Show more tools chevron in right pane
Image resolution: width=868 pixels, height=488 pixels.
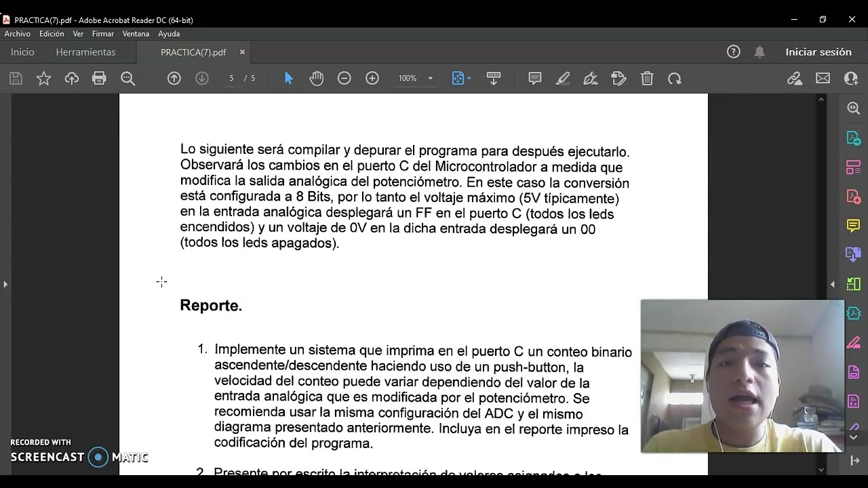[x=854, y=438]
